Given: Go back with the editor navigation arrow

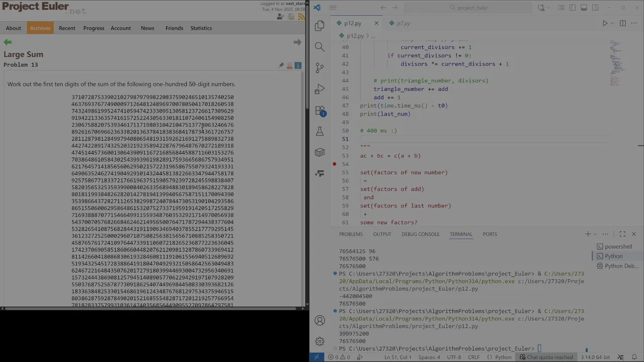Looking at the screenshot, I should (383, 8).
